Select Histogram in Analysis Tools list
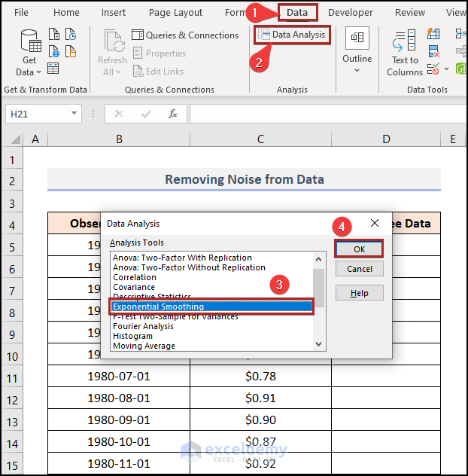 132,336
